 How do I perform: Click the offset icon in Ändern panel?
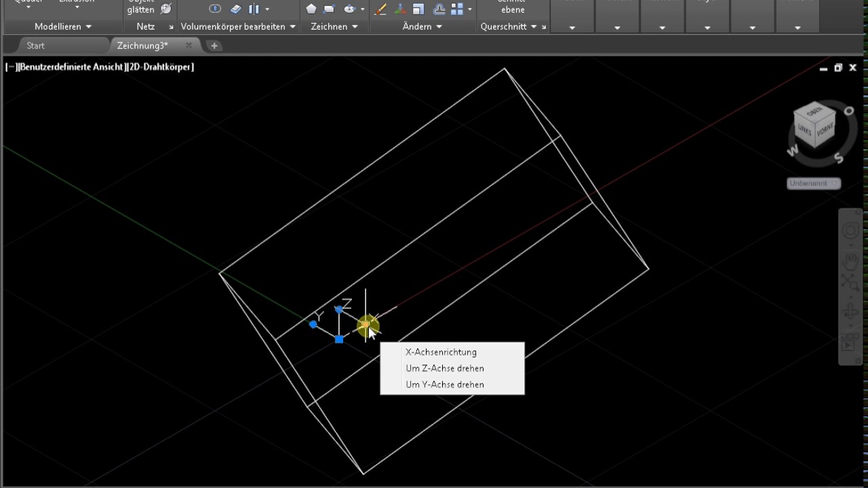[439, 9]
